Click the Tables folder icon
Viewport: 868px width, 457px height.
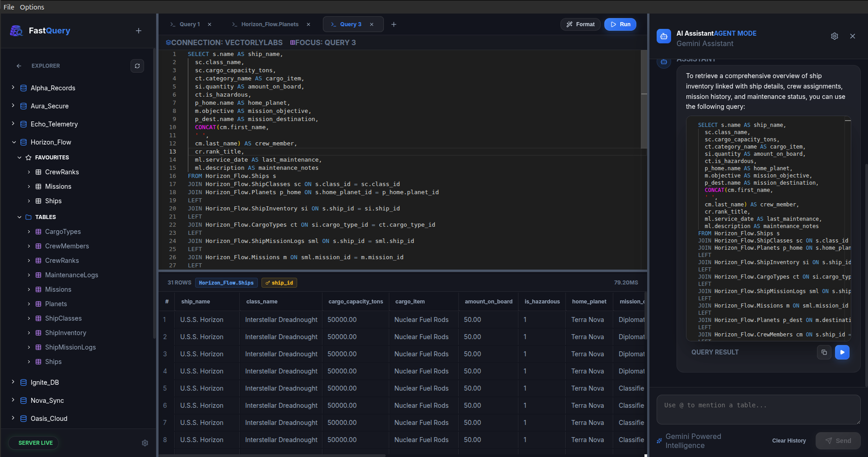point(28,217)
